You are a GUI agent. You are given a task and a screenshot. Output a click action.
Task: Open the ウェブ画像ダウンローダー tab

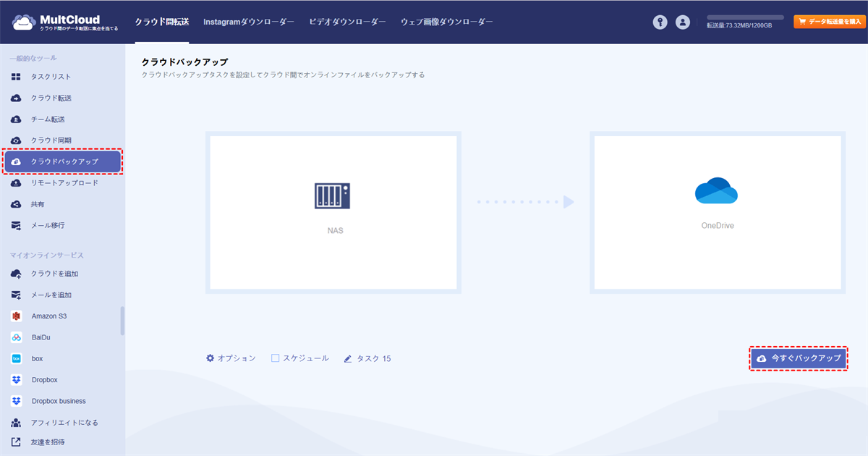tap(447, 22)
